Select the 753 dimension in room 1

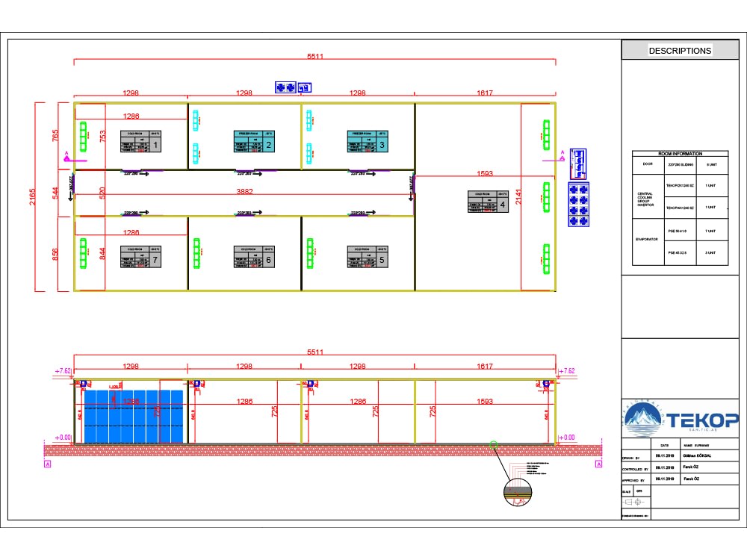pos(102,136)
